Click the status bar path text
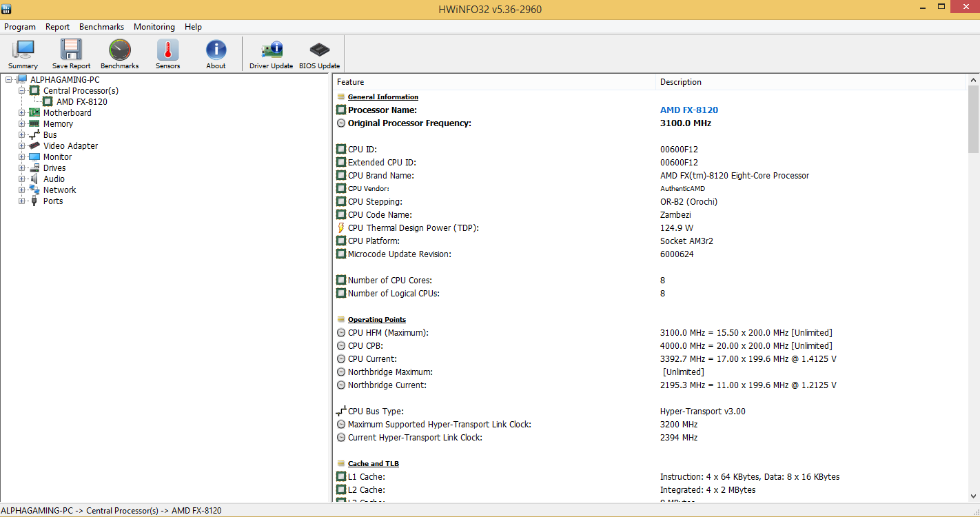980x517 pixels. (112, 510)
